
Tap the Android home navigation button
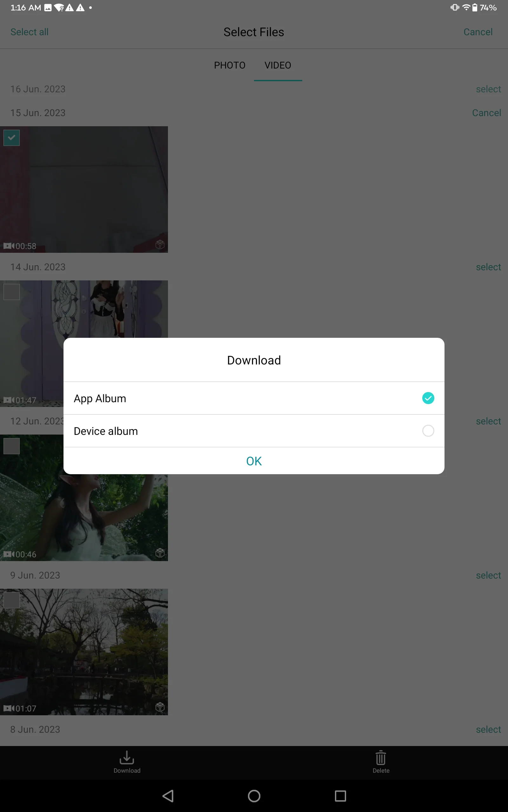click(254, 796)
